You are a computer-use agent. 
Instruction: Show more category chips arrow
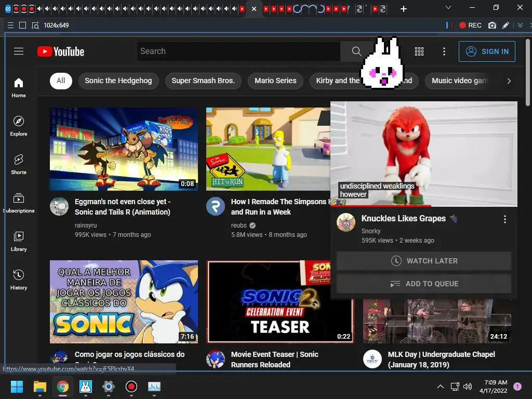(x=509, y=81)
